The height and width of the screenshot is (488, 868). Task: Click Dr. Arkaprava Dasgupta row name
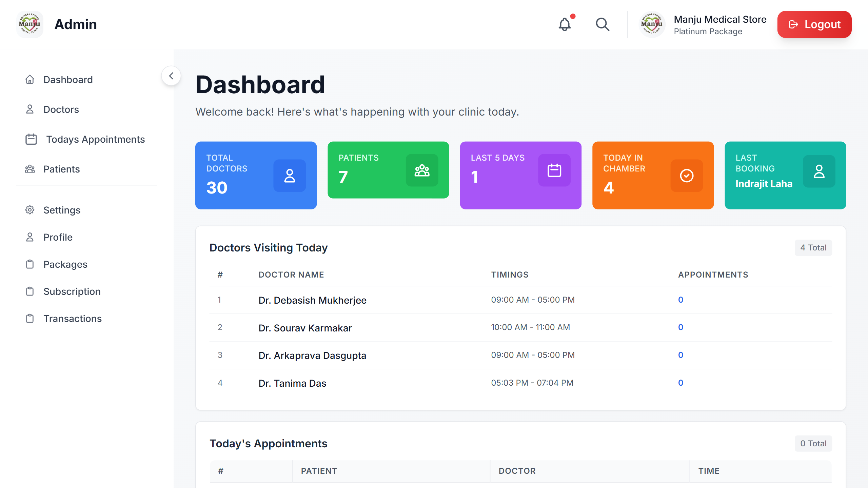click(312, 355)
